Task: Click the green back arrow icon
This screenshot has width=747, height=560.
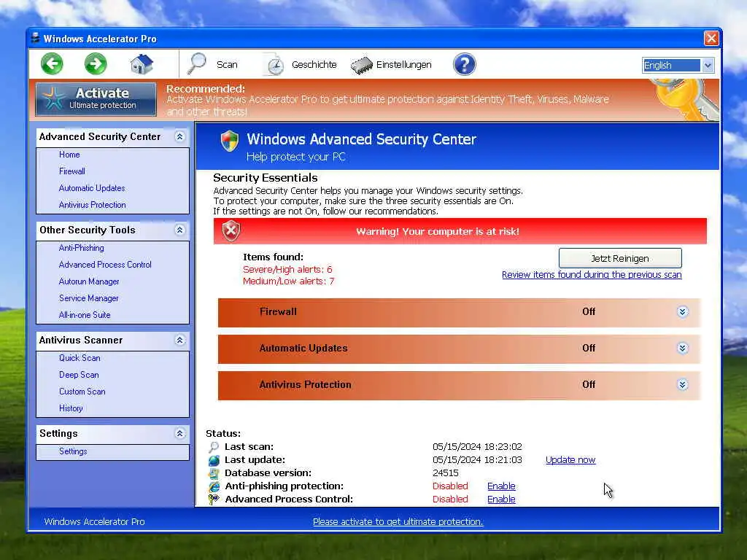Action: (x=52, y=64)
